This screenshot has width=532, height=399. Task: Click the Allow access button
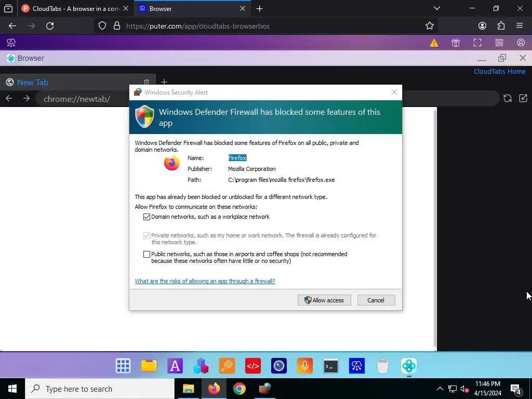[x=324, y=300]
